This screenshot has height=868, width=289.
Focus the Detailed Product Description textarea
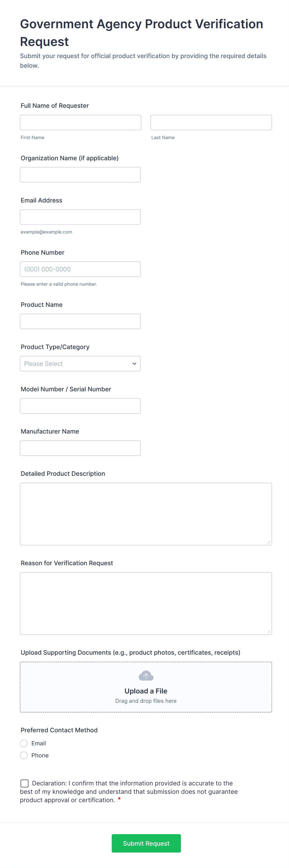(146, 514)
